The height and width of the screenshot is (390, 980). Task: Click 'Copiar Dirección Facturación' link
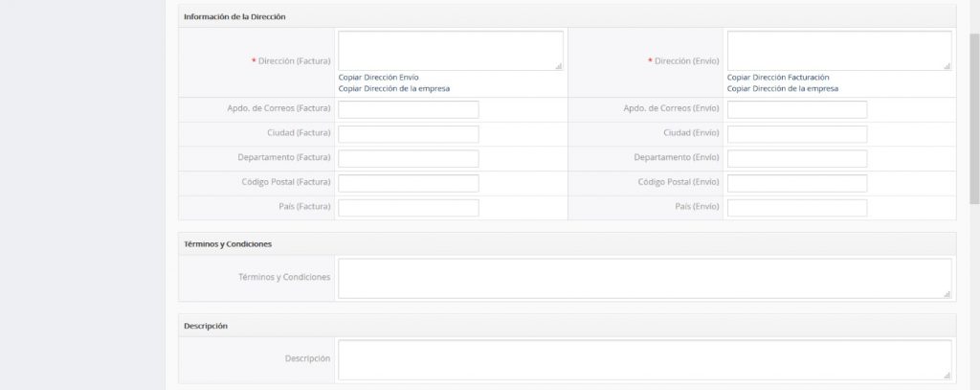pyautogui.click(x=777, y=77)
